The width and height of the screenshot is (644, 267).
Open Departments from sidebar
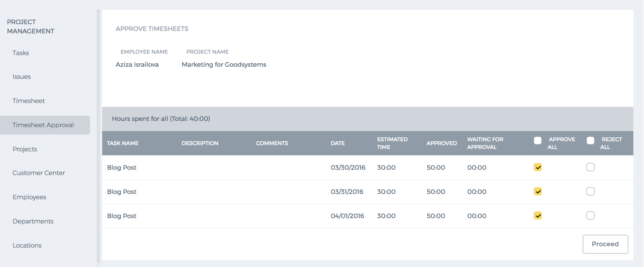point(33,221)
